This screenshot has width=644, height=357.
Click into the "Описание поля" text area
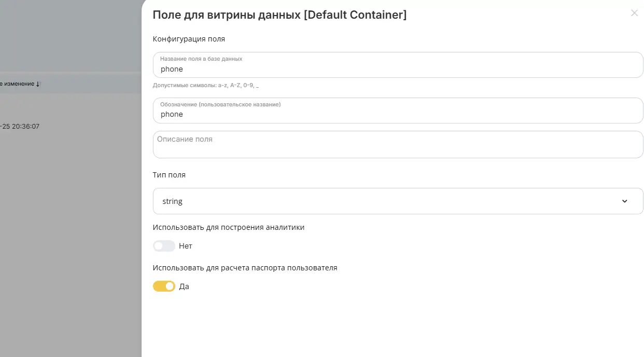(398, 144)
